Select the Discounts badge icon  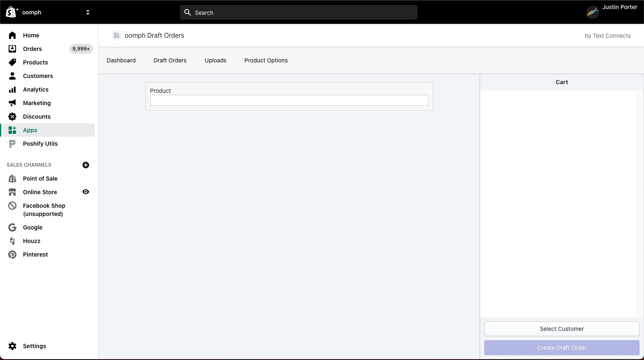tap(12, 117)
